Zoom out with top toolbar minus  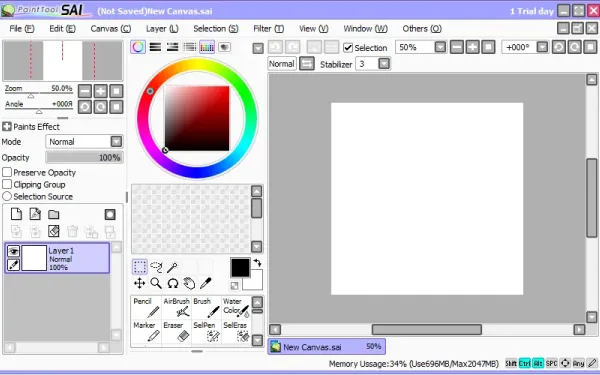(x=457, y=47)
